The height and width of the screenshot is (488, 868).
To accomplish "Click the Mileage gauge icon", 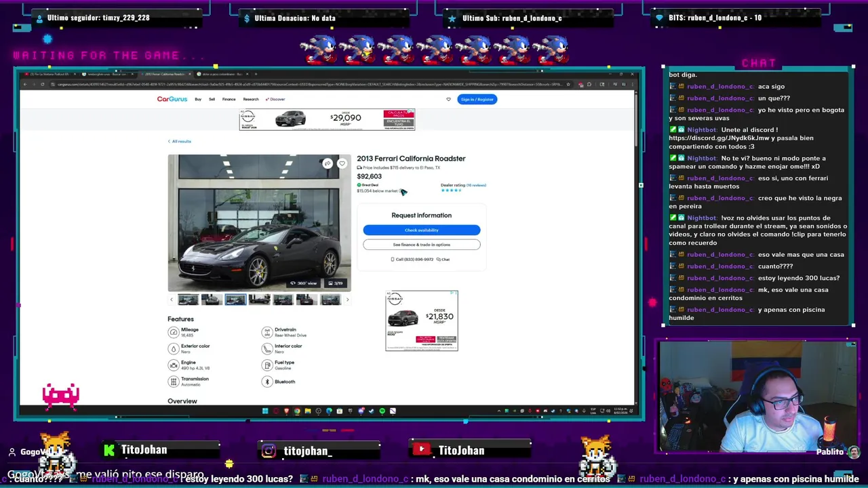I will click(x=174, y=332).
